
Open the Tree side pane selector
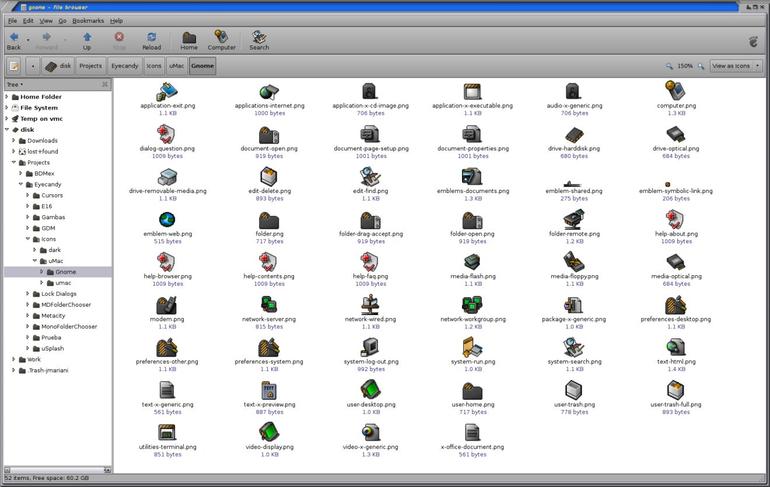tap(15, 84)
